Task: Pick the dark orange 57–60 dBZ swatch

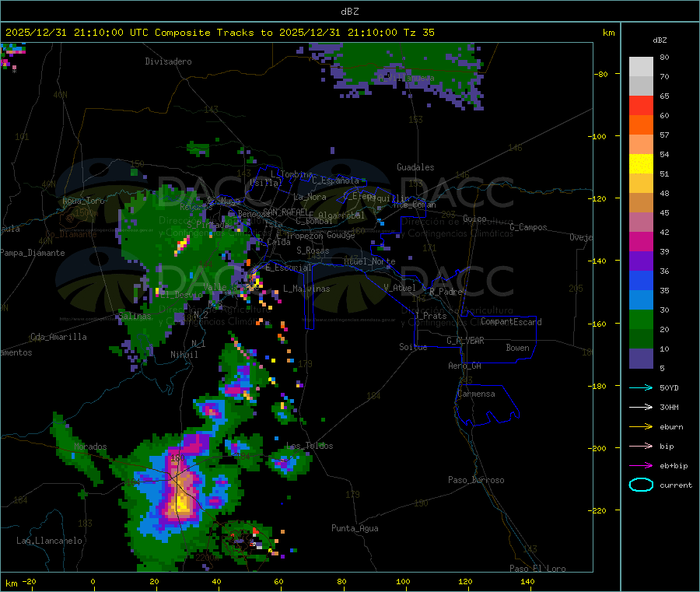Action: [x=641, y=125]
